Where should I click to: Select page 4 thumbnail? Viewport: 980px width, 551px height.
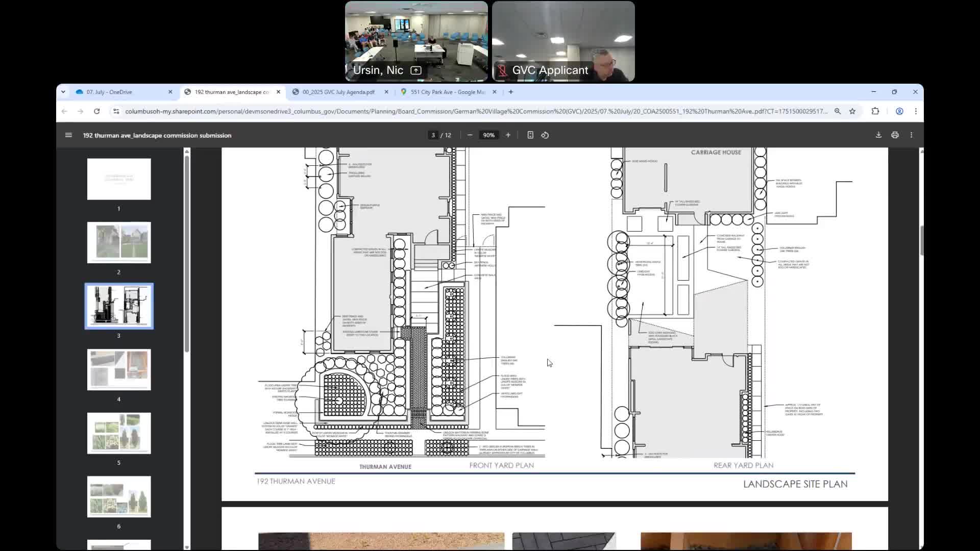pos(119,370)
